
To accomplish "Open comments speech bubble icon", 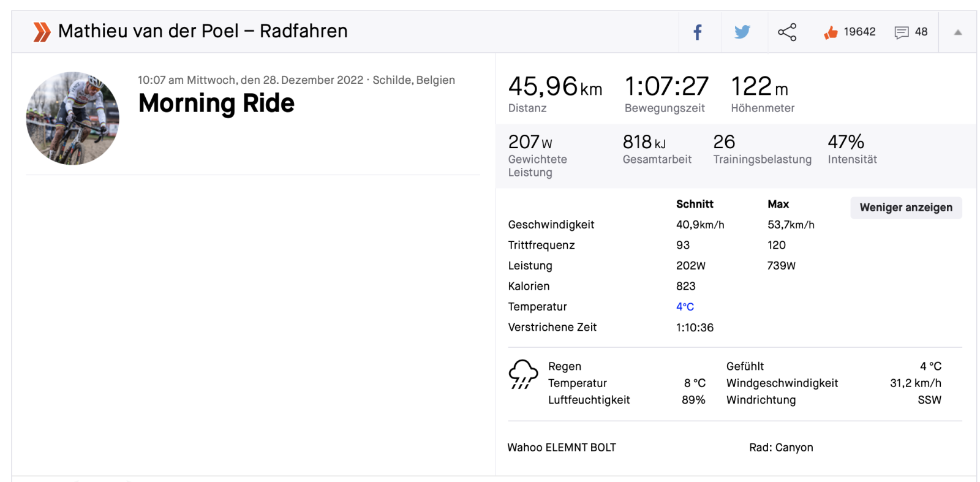I will (901, 32).
